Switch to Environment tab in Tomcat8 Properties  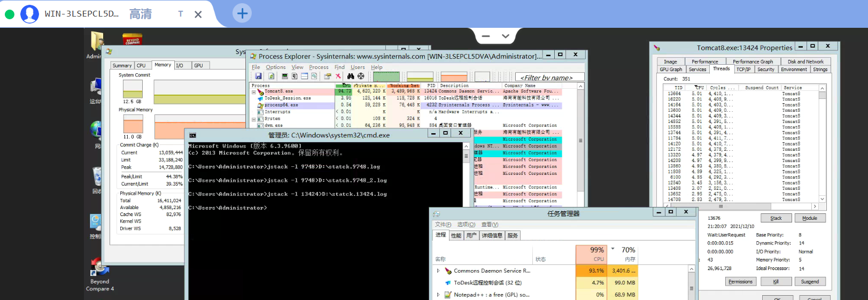click(794, 70)
